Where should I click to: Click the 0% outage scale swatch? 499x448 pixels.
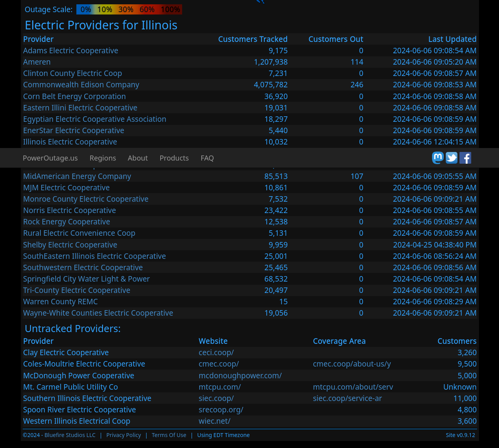[85, 9]
